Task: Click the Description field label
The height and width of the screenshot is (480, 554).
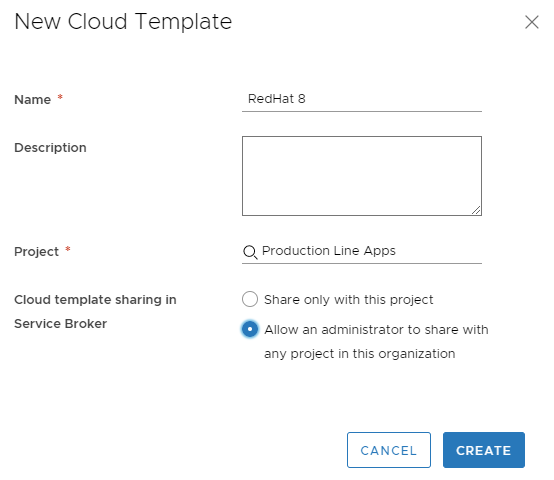Action: pos(50,148)
